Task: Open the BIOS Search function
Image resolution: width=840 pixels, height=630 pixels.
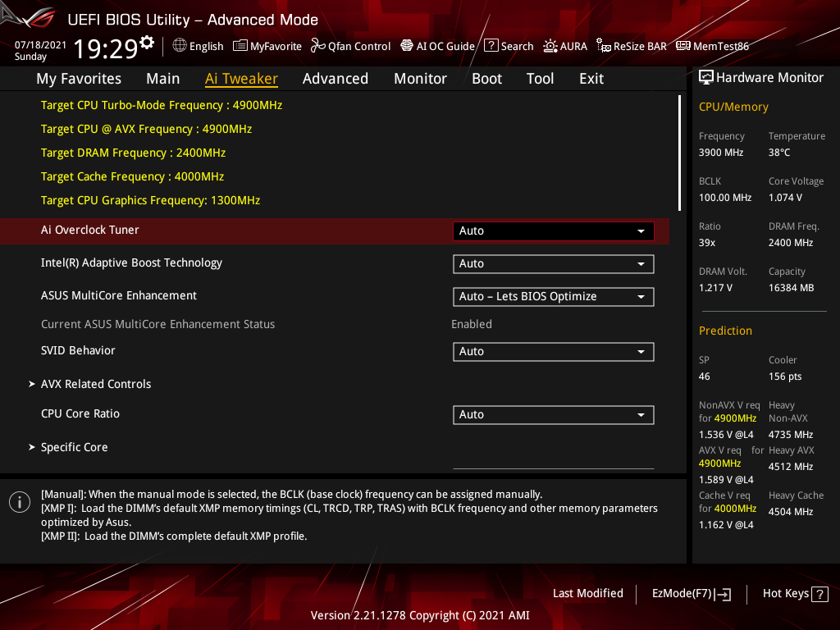Action: click(509, 46)
